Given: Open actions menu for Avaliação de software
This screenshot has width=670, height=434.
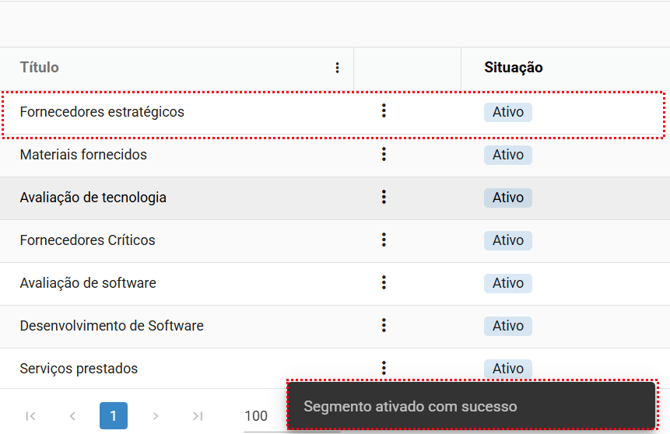Looking at the screenshot, I should pos(384,283).
